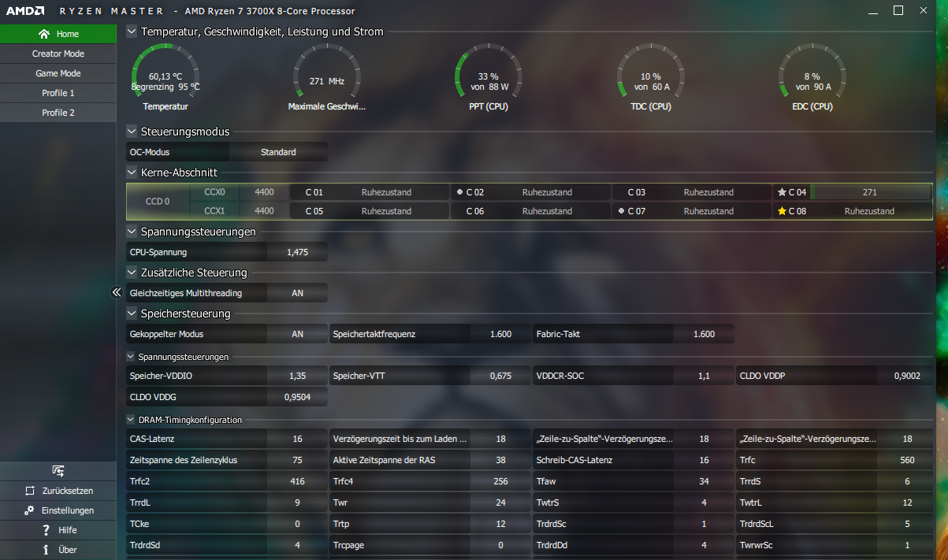Click the gray star on core C 04
Viewport: 948px width, 560px height.
tap(782, 192)
